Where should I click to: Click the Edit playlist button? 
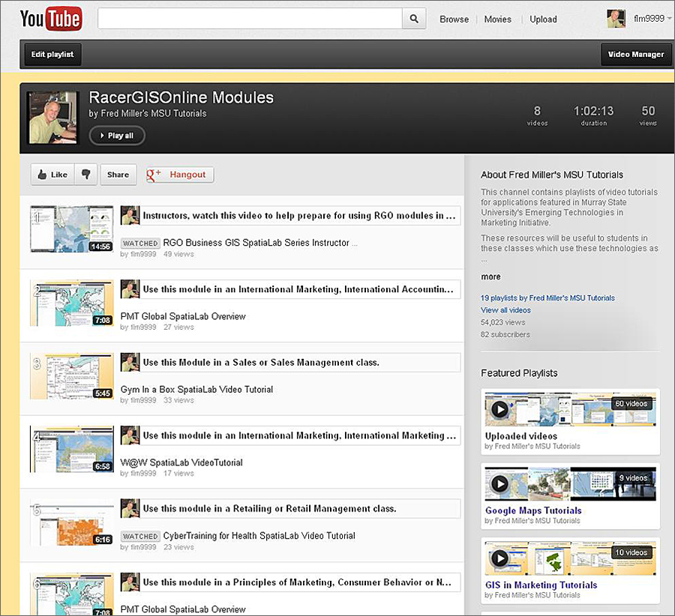[52, 55]
